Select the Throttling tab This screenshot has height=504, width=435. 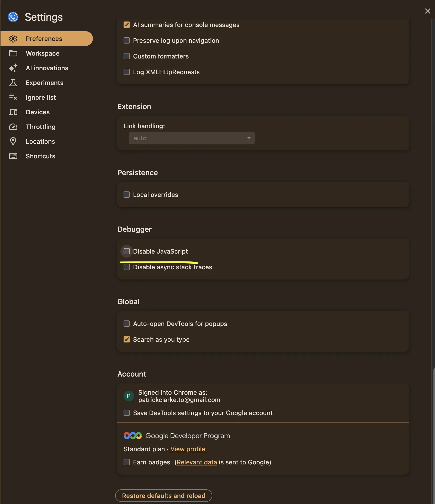[47, 127]
